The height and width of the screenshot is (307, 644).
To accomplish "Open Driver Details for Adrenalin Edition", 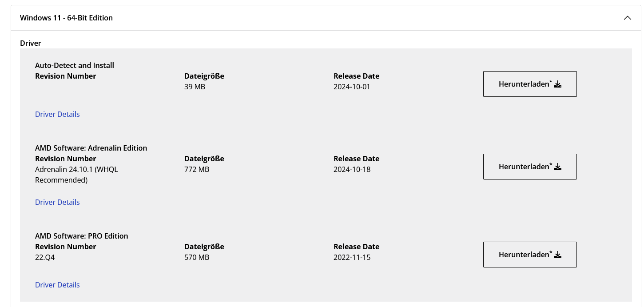I will pyautogui.click(x=57, y=202).
